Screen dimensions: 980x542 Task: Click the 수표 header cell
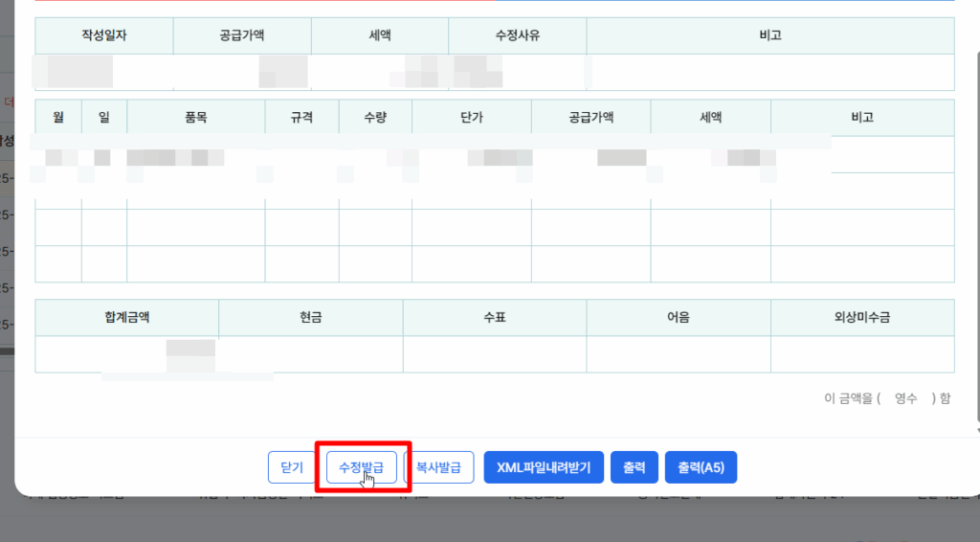coord(494,317)
